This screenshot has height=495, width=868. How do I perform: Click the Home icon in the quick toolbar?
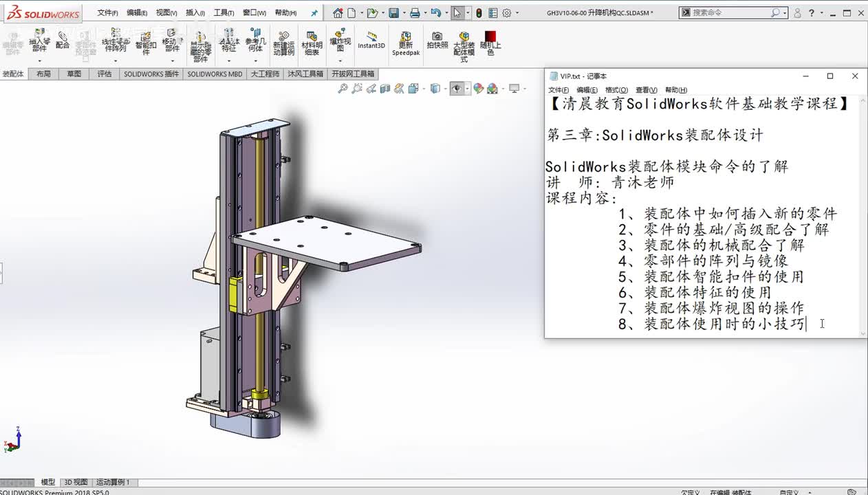click(x=338, y=12)
